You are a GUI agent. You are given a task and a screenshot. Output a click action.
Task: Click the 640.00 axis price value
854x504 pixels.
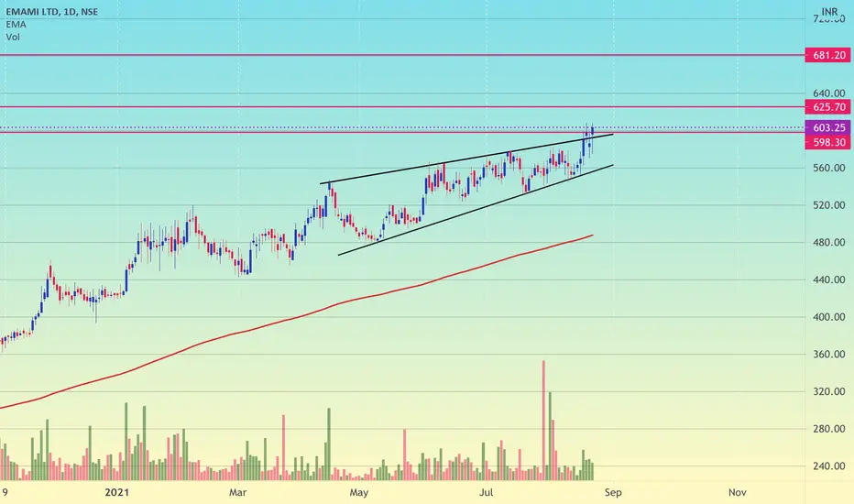click(x=829, y=93)
